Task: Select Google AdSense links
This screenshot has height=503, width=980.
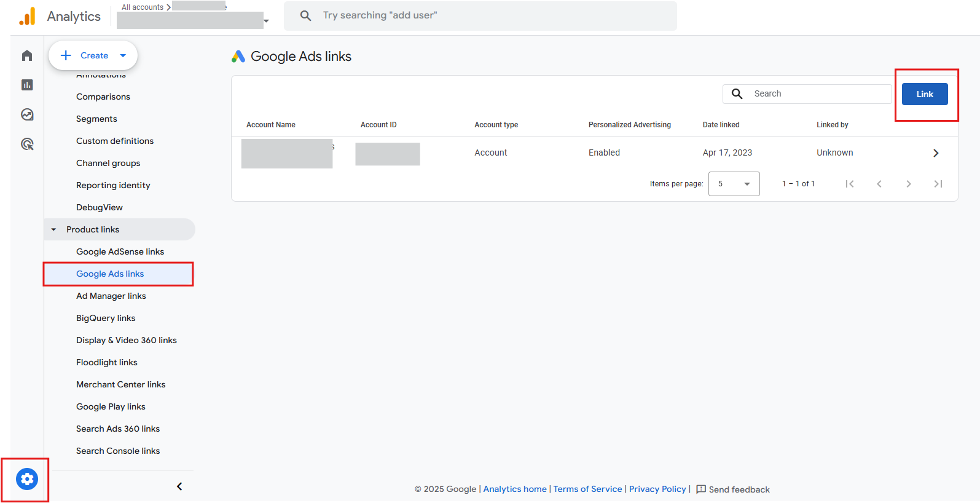Action: [120, 251]
